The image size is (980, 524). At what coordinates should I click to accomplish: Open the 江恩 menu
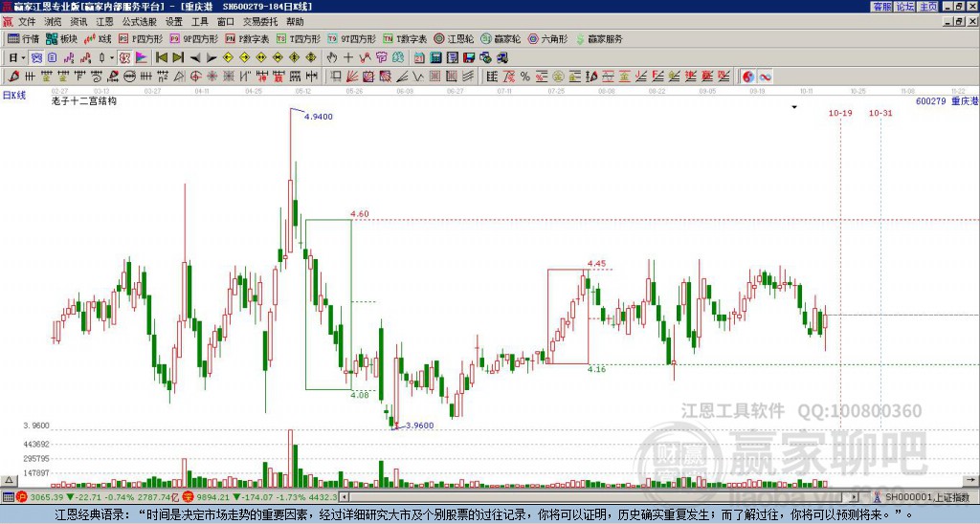click(104, 22)
